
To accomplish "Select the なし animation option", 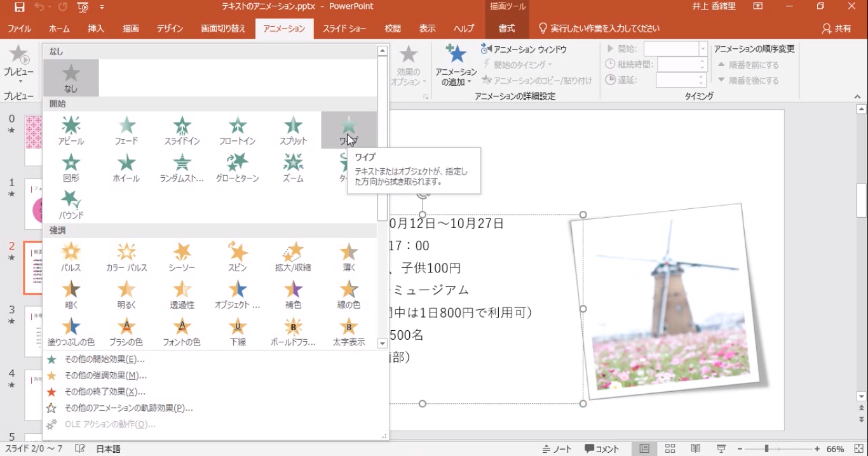I will click(71, 78).
